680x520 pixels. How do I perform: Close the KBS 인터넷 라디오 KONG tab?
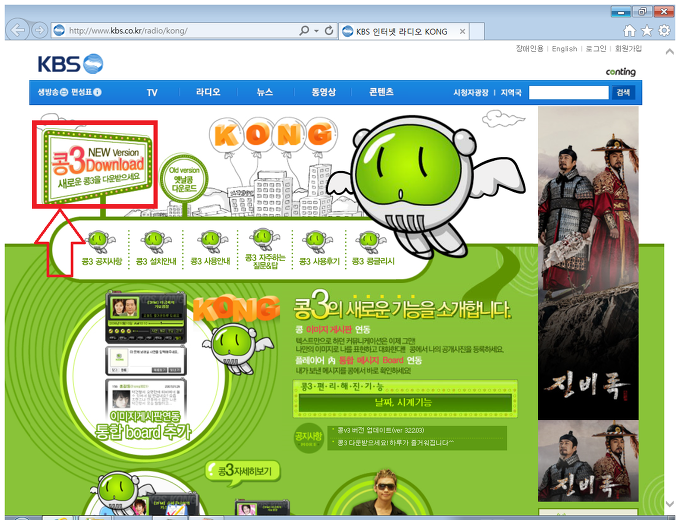click(x=462, y=31)
